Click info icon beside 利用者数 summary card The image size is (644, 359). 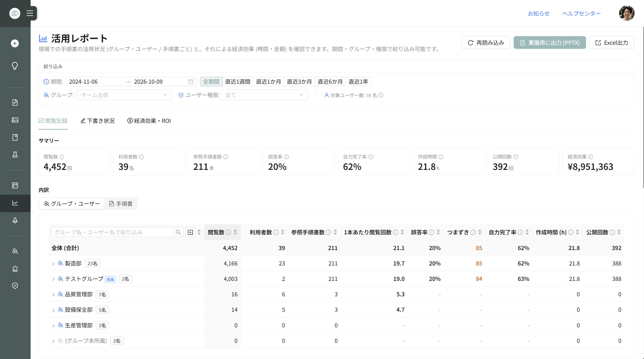[x=142, y=157]
